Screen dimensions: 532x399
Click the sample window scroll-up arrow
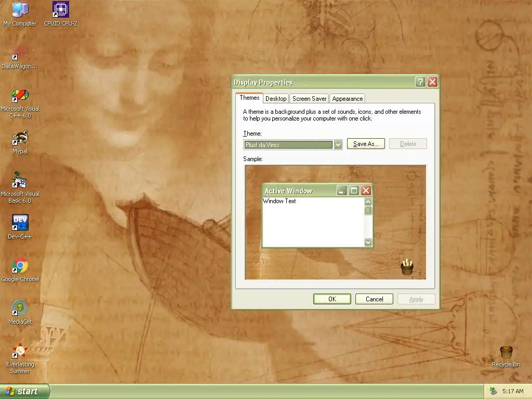[x=368, y=202]
